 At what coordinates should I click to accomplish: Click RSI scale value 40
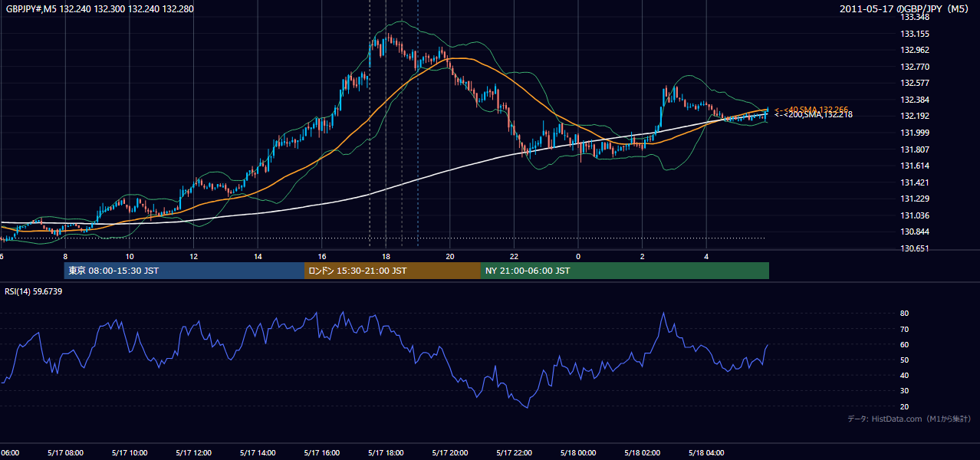(x=905, y=375)
